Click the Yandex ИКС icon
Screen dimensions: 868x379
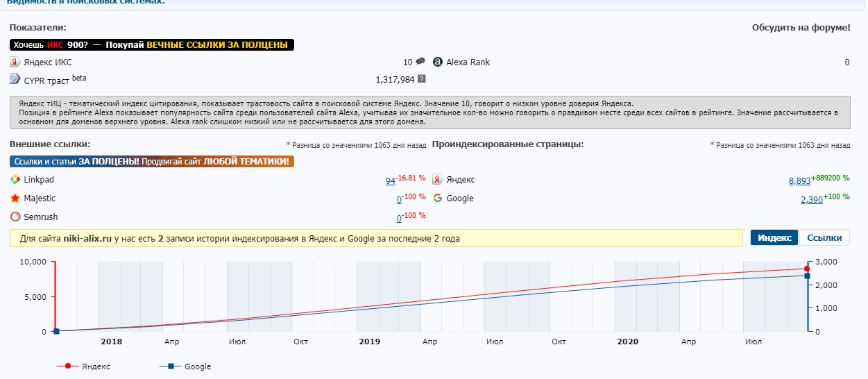pyautogui.click(x=15, y=62)
